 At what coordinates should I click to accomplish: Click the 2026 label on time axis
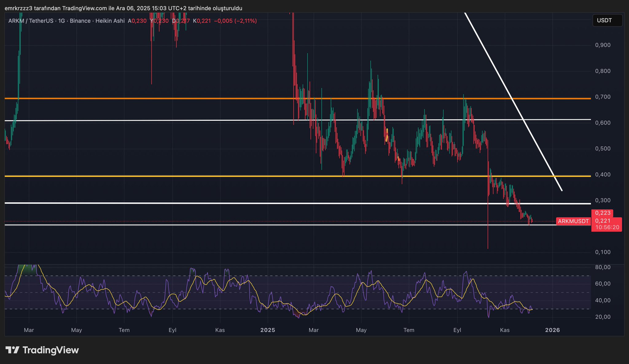click(552, 330)
